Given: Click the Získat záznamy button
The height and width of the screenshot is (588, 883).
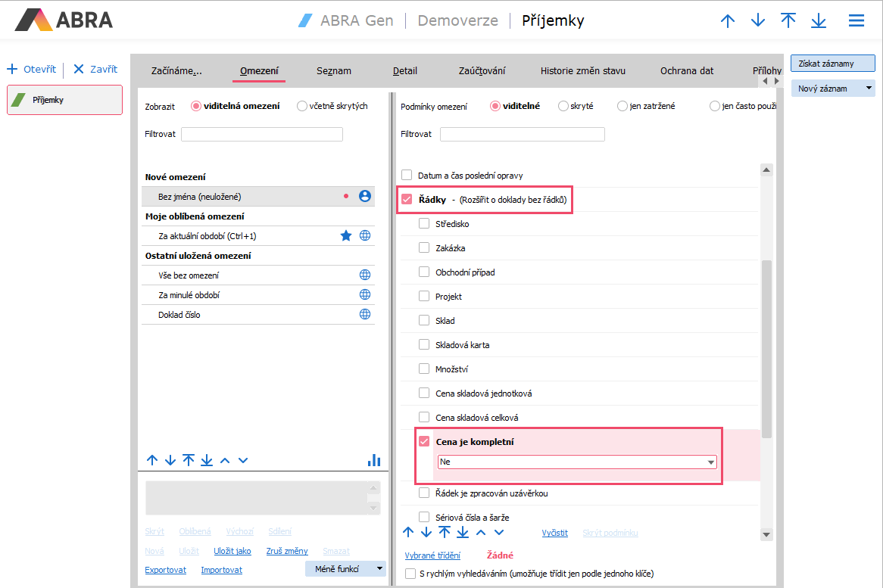Looking at the screenshot, I should 832,64.
